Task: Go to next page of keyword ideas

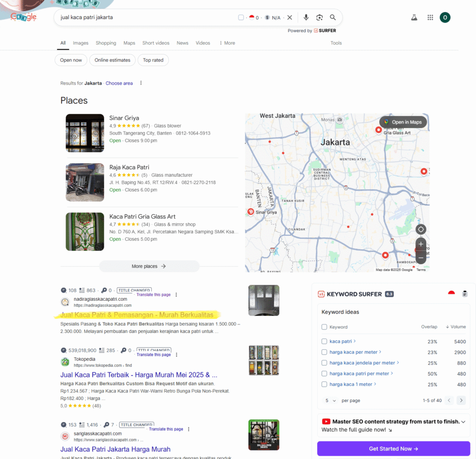Action: 461,400
